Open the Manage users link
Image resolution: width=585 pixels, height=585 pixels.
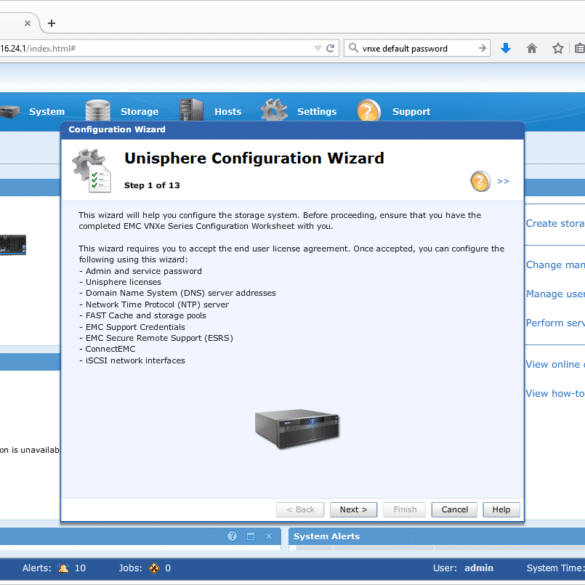[x=555, y=294]
